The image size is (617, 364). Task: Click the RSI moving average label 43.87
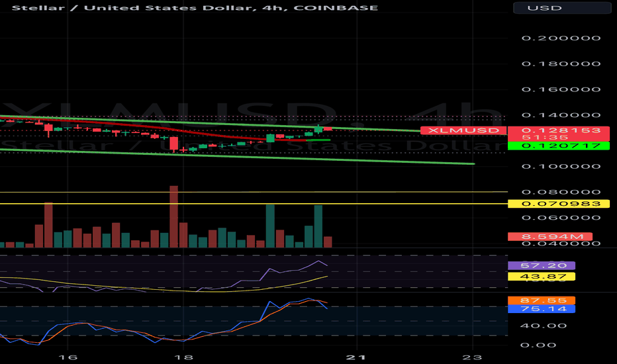click(542, 277)
